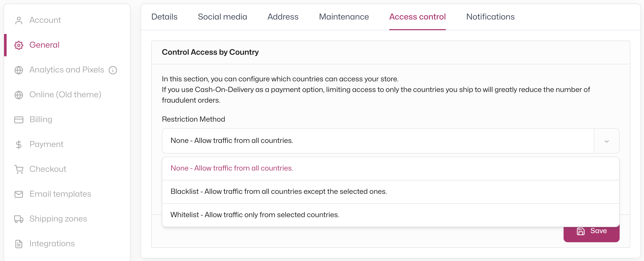The height and width of the screenshot is (261, 644).
Task: Click the Checkout shopping cart icon
Action: click(x=19, y=169)
